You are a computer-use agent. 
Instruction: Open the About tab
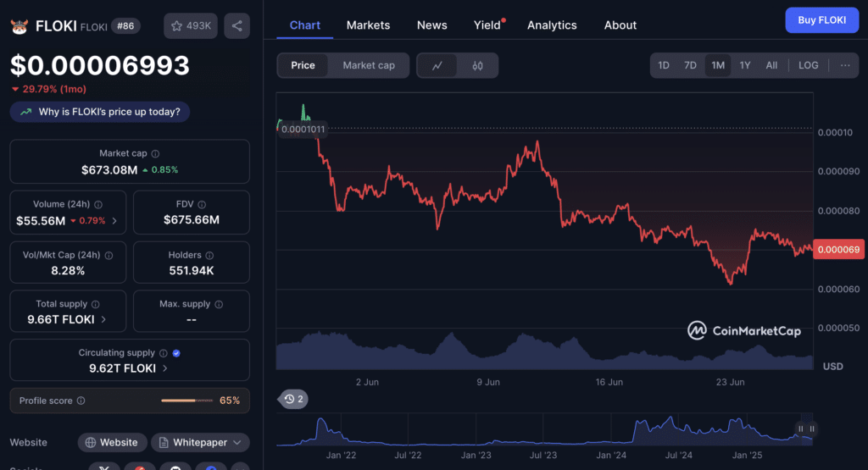(620, 25)
